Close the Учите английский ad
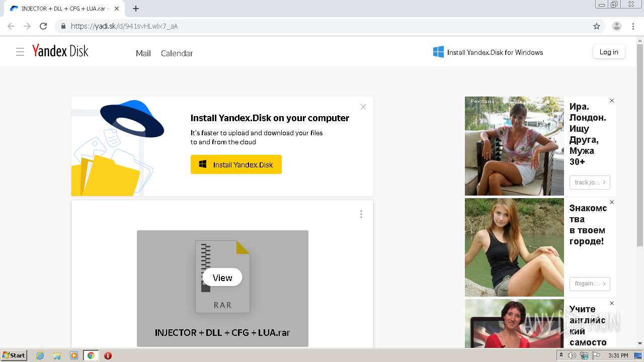This screenshot has width=644, height=362. click(x=612, y=303)
